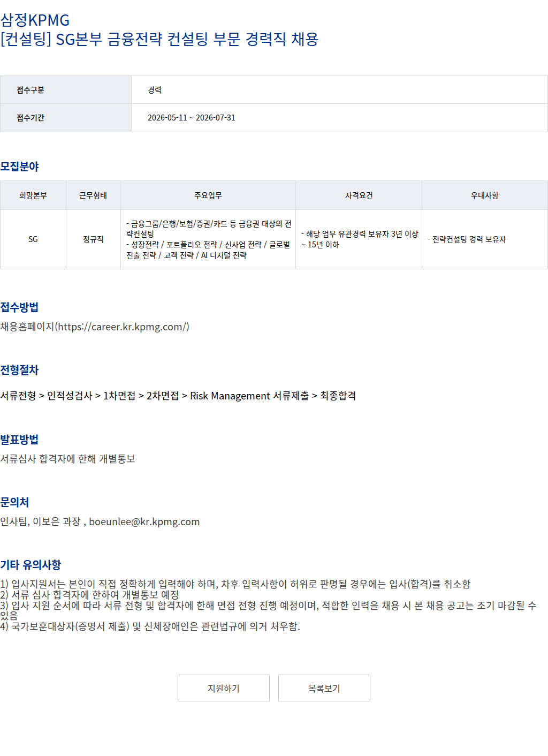548x756 pixels.
Task: Click the 모집분야 section heading
Action: 20,167
